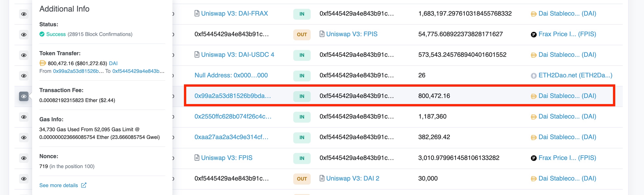Click the amount 1,187,360
The image size is (644, 195).
pyautogui.click(x=432, y=116)
